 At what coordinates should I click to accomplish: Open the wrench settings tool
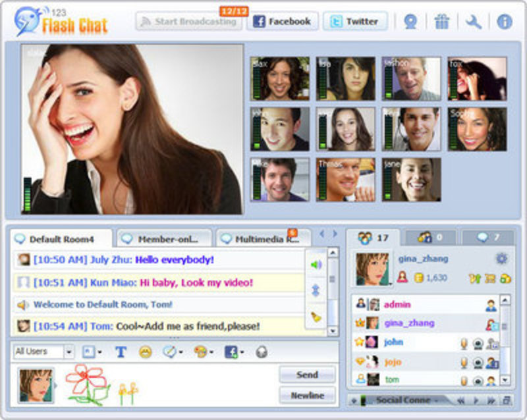473,22
